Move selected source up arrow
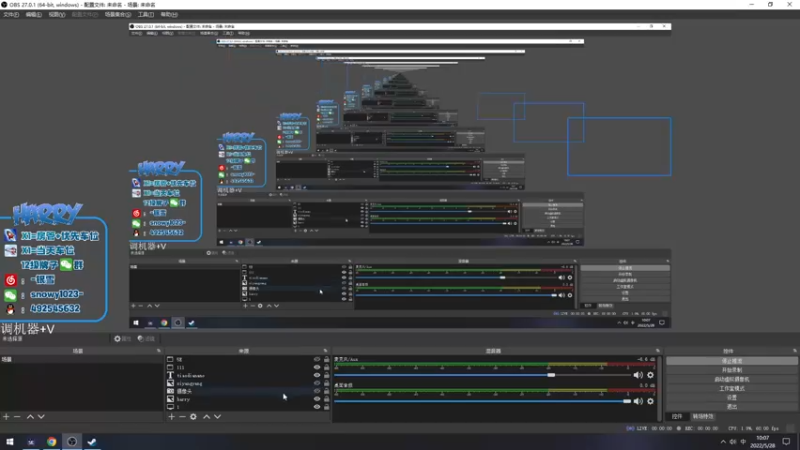The height and width of the screenshot is (450, 800). 207,417
